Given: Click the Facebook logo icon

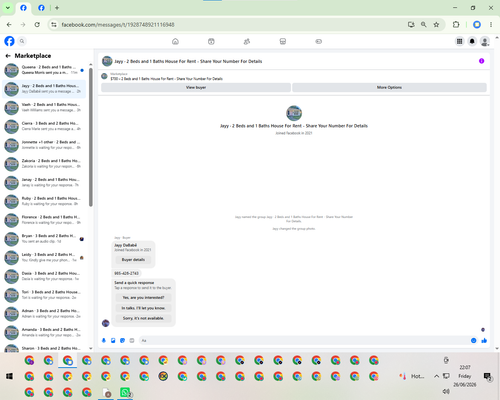Looking at the screenshot, I should click(x=9, y=41).
